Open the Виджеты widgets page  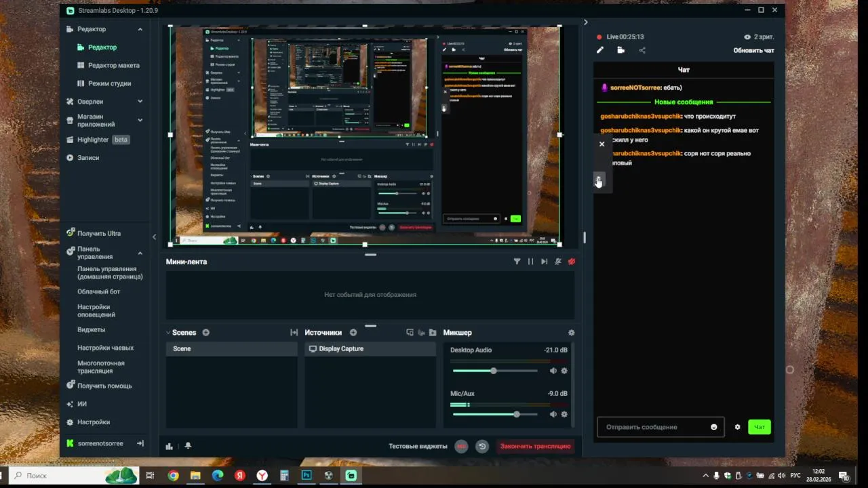tap(91, 329)
